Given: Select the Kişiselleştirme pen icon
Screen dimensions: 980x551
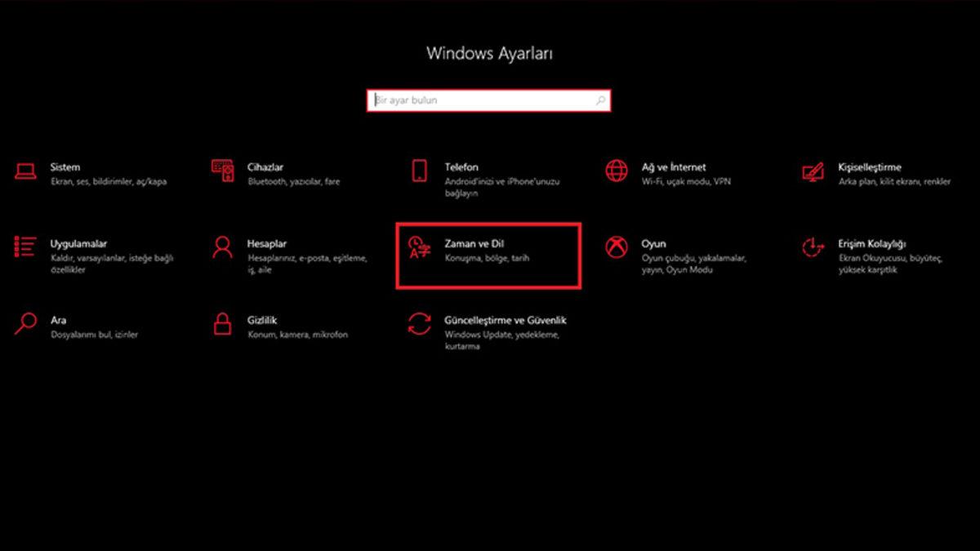Looking at the screenshot, I should (x=813, y=170).
